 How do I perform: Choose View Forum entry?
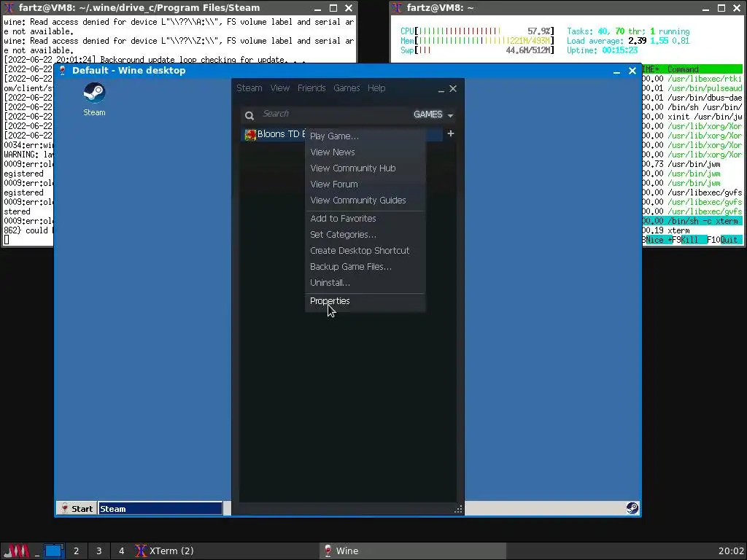pos(365,184)
